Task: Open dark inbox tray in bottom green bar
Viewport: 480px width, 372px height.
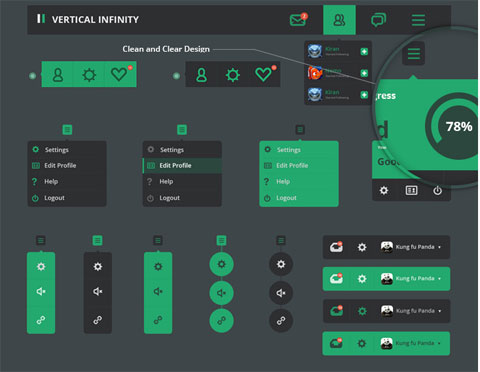Action: coord(336,343)
